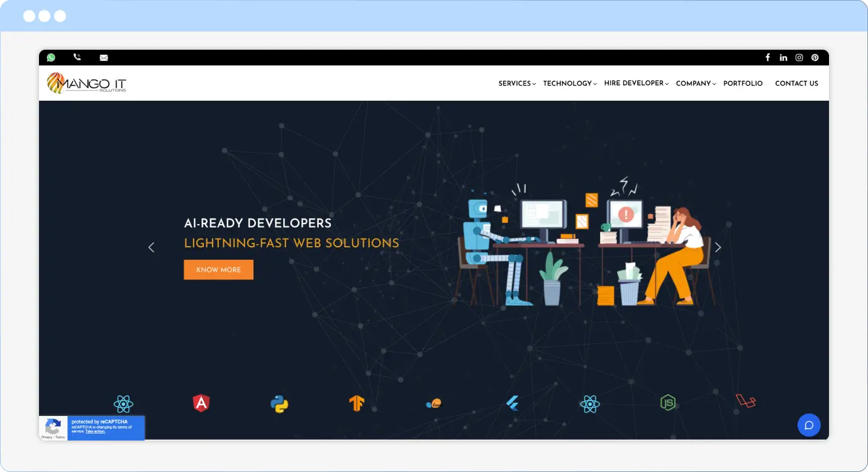Open the Hire Developer dropdown
Viewport: 868px width, 472px height.
(x=635, y=83)
